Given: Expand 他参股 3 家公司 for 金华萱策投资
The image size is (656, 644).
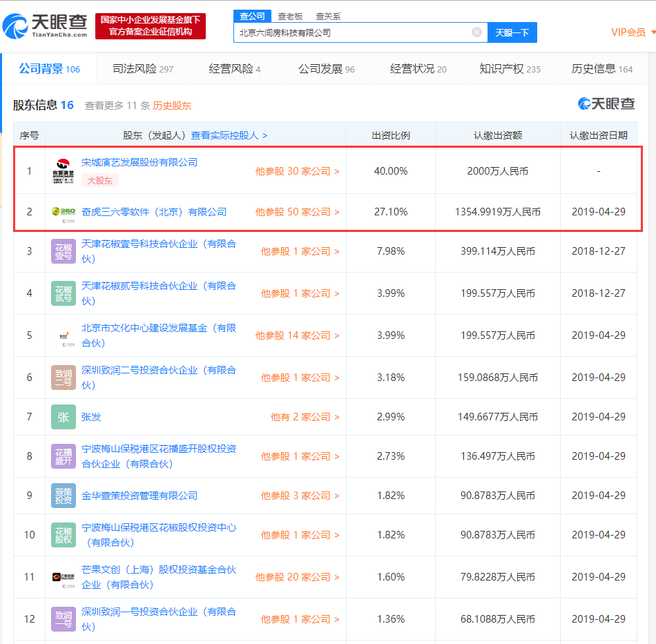Looking at the screenshot, I should [300, 496].
